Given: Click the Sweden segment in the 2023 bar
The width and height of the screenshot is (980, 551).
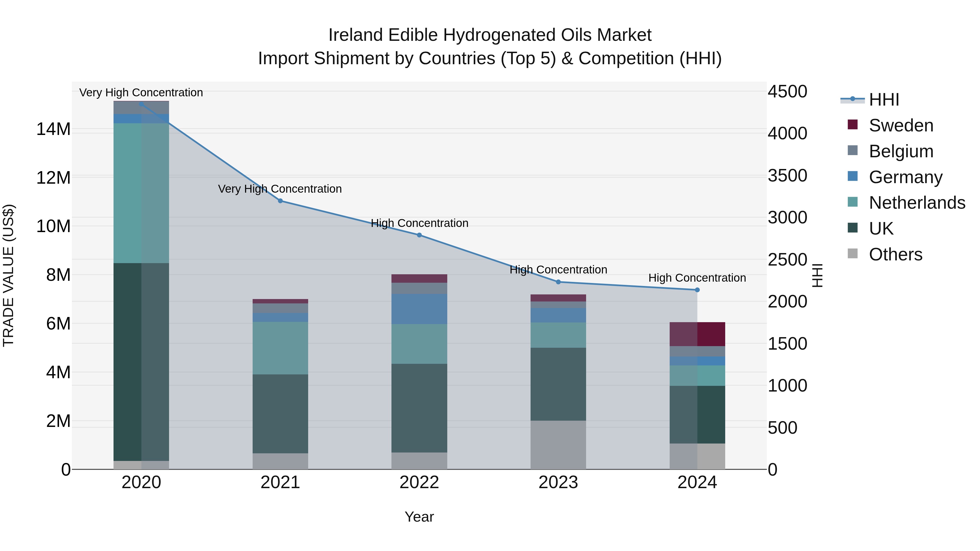Looking at the screenshot, I should [559, 298].
